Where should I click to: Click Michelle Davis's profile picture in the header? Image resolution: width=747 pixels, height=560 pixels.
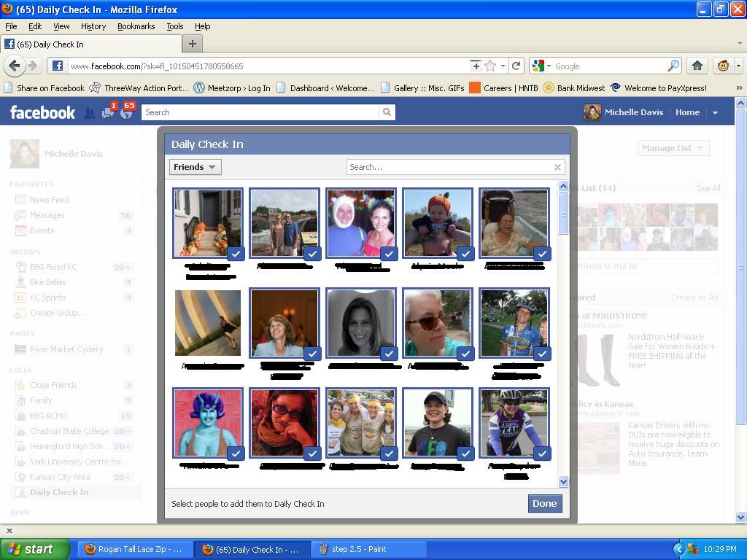pyautogui.click(x=592, y=112)
